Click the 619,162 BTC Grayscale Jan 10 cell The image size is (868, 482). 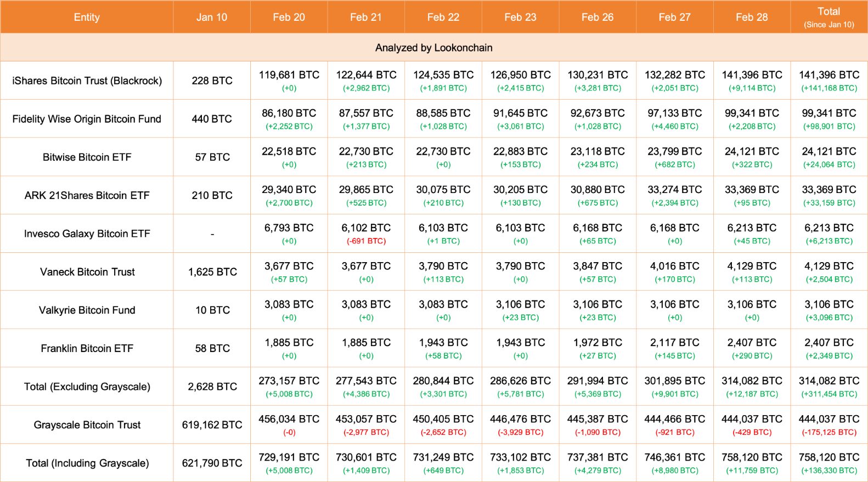tap(212, 425)
